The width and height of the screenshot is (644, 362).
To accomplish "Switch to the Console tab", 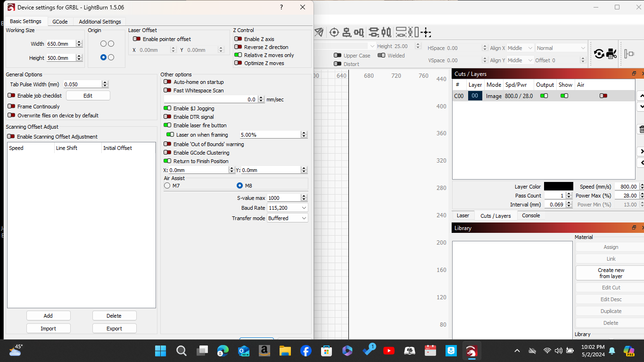I will (x=531, y=215).
